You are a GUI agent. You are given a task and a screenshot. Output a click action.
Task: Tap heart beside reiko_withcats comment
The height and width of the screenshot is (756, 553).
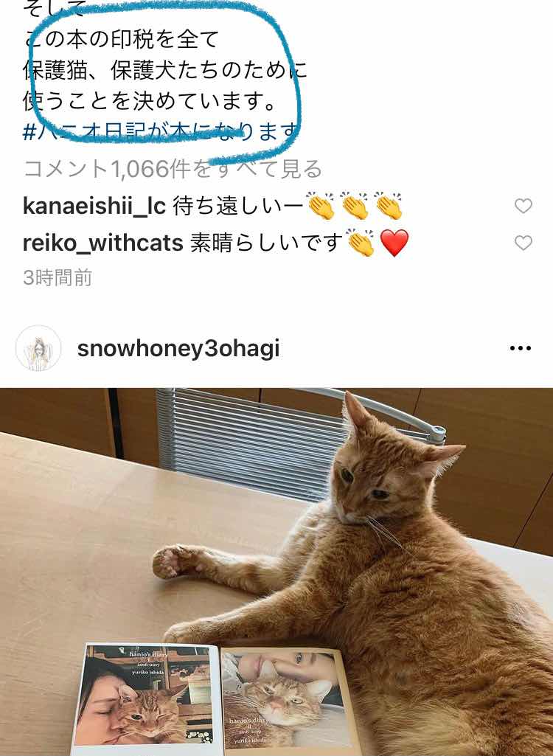click(x=523, y=243)
